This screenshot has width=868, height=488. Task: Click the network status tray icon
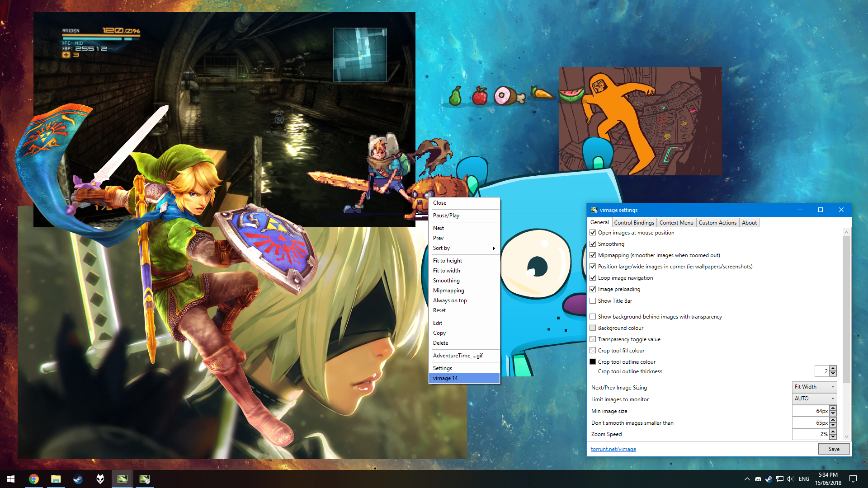(779, 479)
